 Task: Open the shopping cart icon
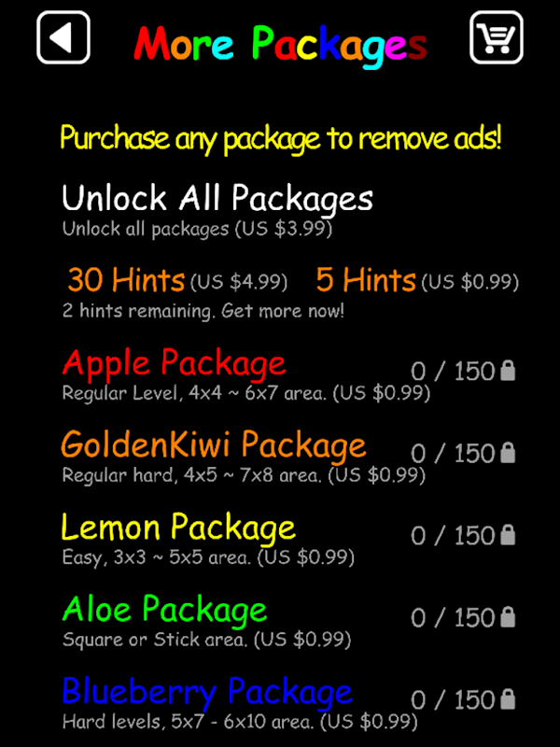click(497, 37)
